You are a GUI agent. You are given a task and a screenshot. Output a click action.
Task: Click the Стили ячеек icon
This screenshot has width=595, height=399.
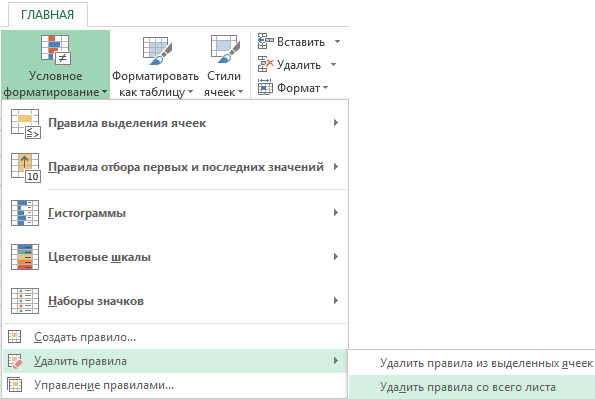[x=225, y=49]
